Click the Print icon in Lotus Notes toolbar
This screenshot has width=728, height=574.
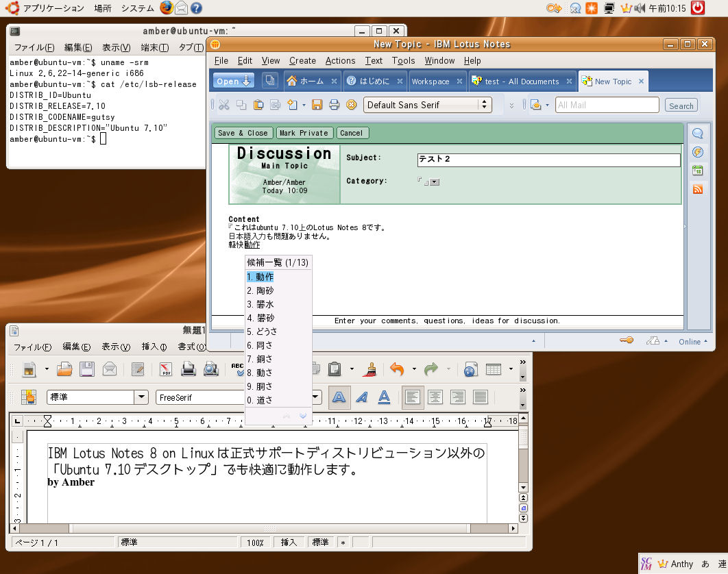tap(334, 105)
